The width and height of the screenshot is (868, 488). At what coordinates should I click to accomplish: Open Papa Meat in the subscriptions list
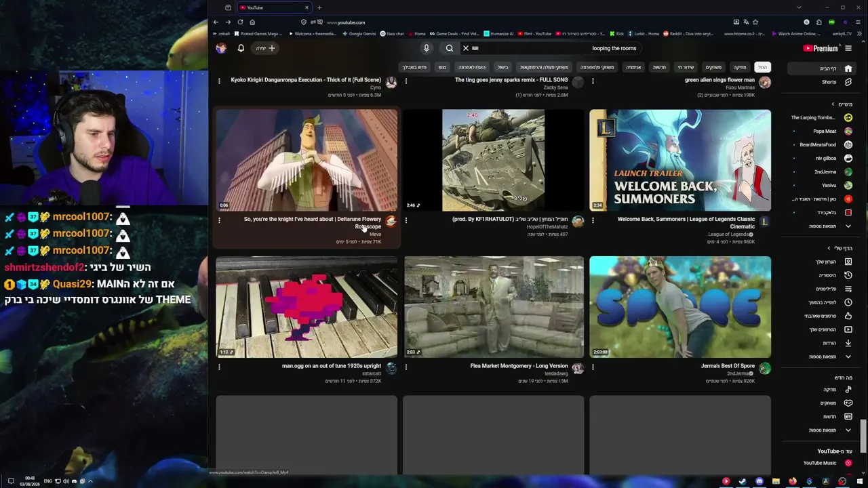[x=823, y=131]
